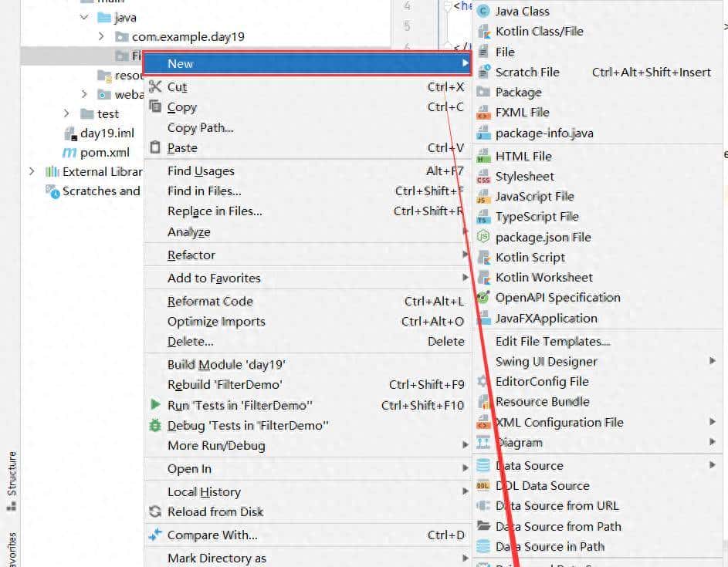Click the Copy icon in context menu
This screenshot has width=728, height=567.
[155, 106]
